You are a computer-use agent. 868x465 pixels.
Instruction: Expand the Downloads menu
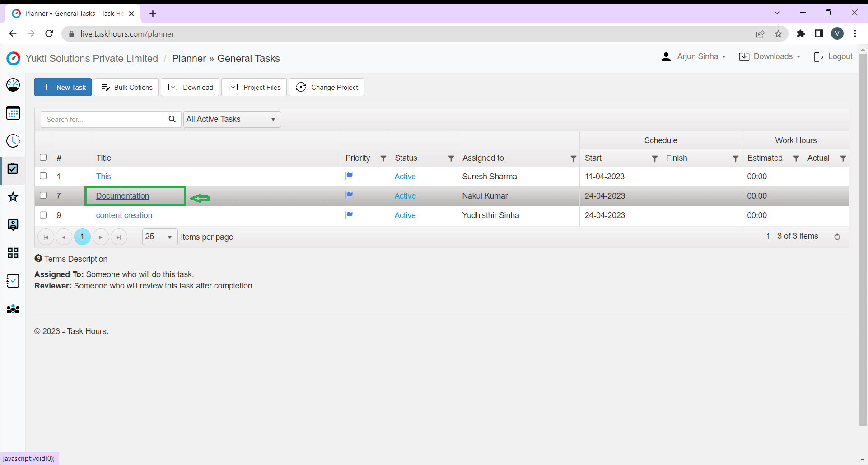[770, 57]
